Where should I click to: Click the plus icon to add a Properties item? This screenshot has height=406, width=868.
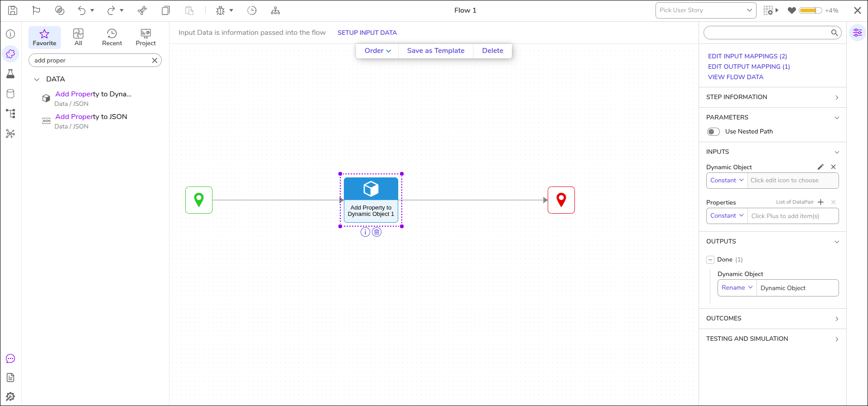pos(820,202)
